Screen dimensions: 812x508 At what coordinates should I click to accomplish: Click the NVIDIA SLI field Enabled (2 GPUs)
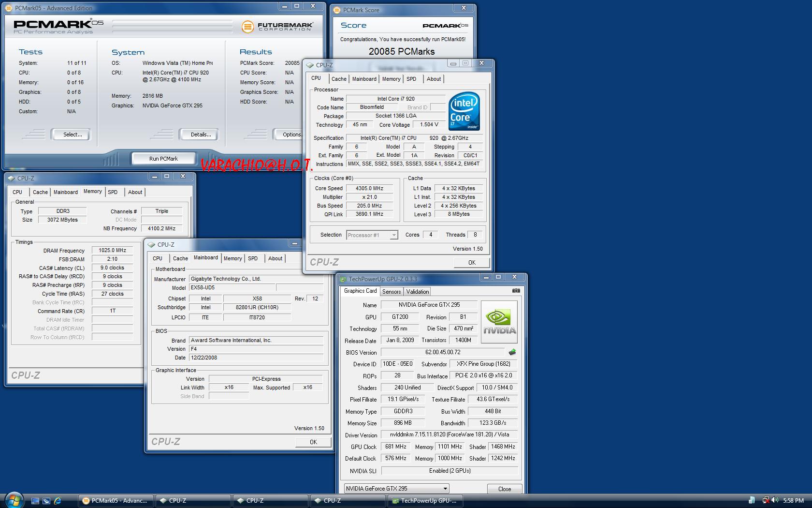tap(449, 470)
